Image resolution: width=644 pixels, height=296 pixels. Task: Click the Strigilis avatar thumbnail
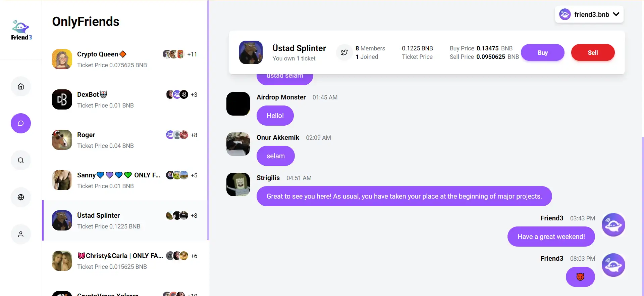coord(238,184)
